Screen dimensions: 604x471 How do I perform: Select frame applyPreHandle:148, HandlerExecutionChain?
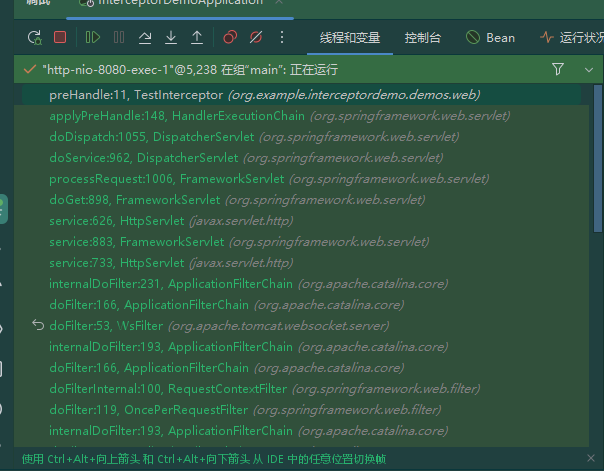tap(301, 116)
